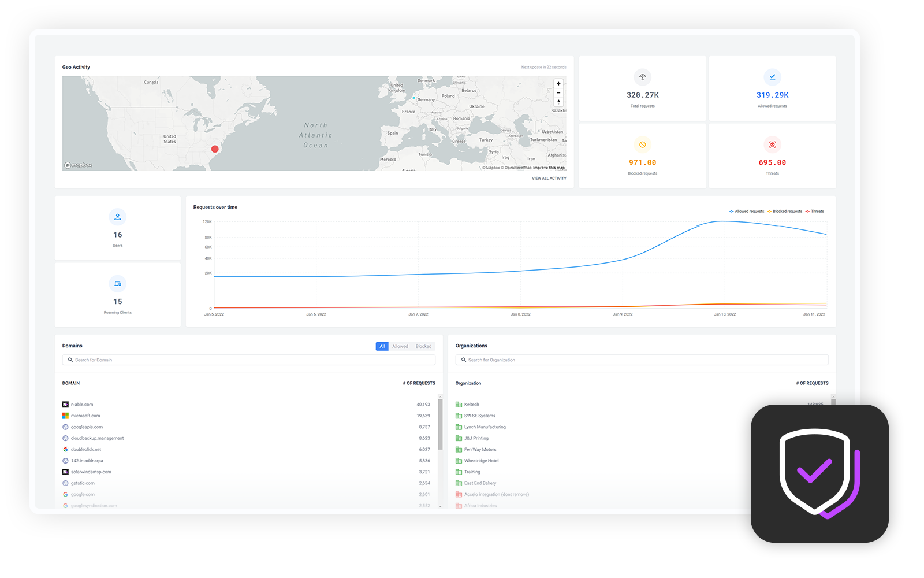The height and width of the screenshot is (578, 924).
Task: Click the Threats bug icon
Action: pyautogui.click(x=772, y=144)
